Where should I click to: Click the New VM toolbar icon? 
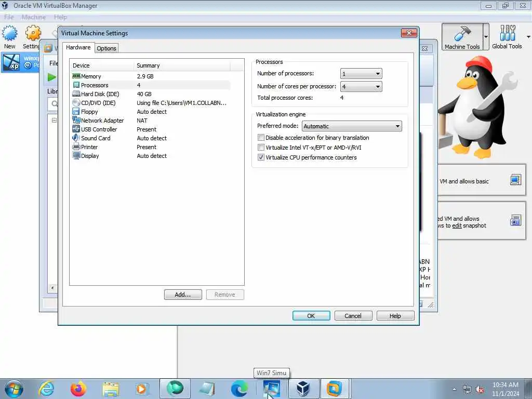(10, 33)
